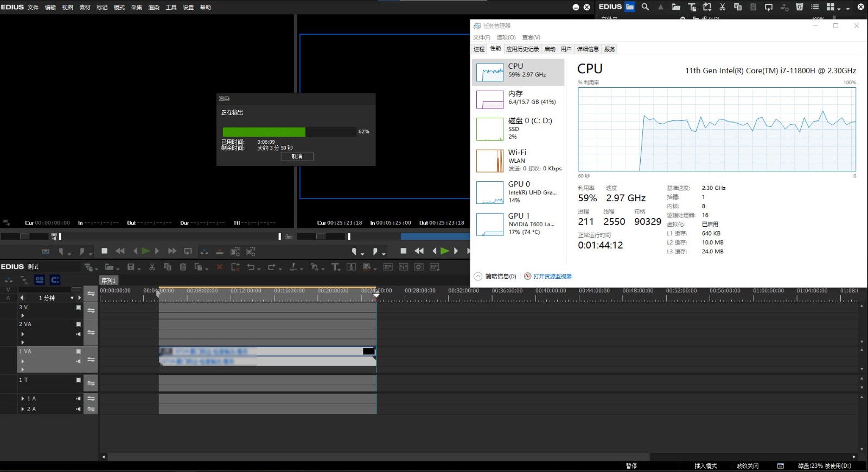Click the Create title T icon
The width and height of the screenshot is (868, 472).
coord(335,267)
